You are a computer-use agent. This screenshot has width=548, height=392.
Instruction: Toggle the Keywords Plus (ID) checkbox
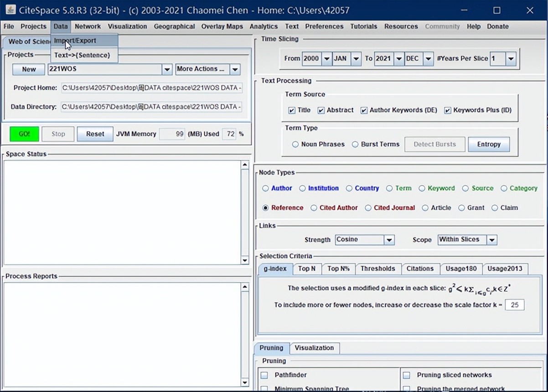tap(447, 110)
